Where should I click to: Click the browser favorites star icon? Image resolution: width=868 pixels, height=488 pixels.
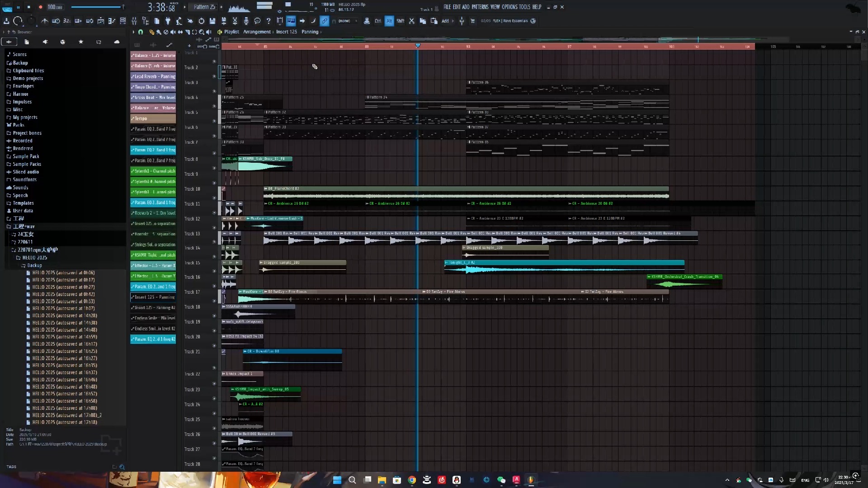tap(81, 42)
